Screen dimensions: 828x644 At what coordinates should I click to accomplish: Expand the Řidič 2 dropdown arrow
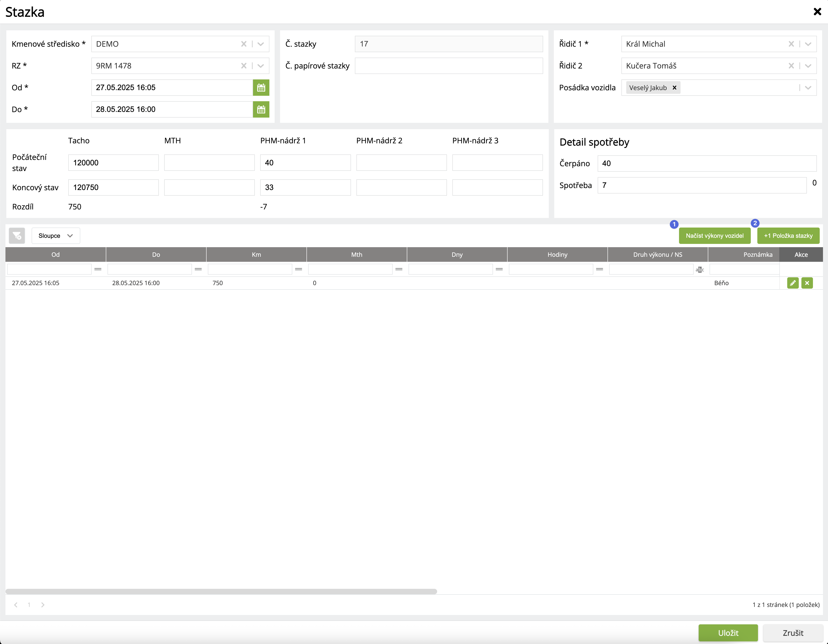[808, 66]
